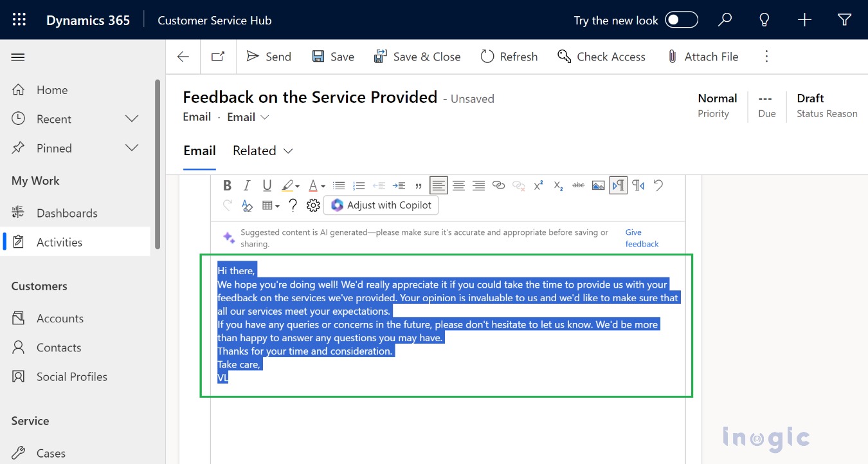Image resolution: width=868 pixels, height=464 pixels.
Task: Undo the last edit in the editor
Action: pyautogui.click(x=658, y=185)
